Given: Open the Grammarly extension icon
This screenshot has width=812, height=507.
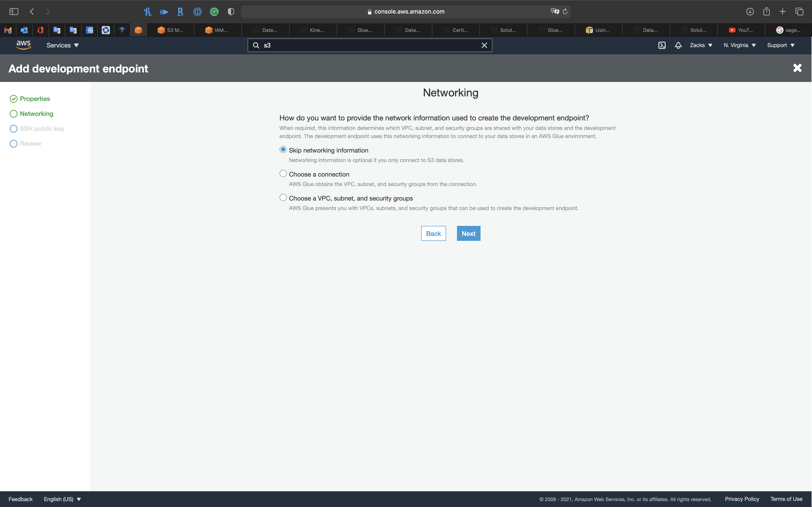Looking at the screenshot, I should pos(214,12).
